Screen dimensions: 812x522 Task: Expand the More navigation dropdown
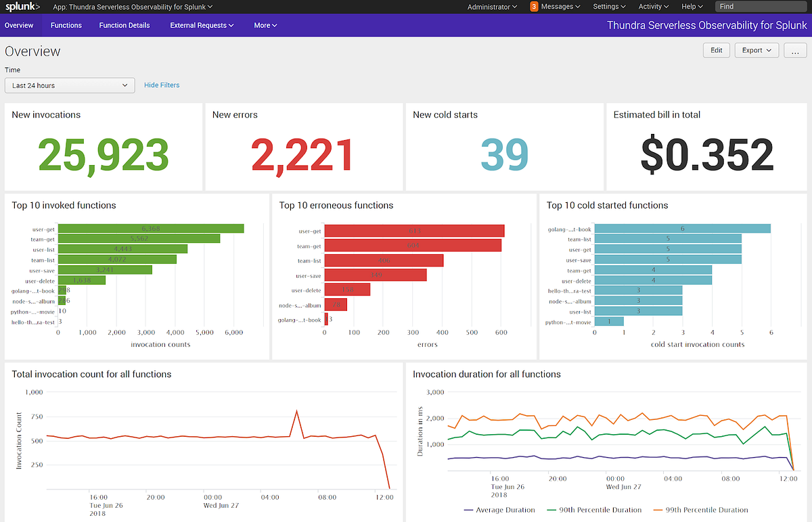pos(265,24)
